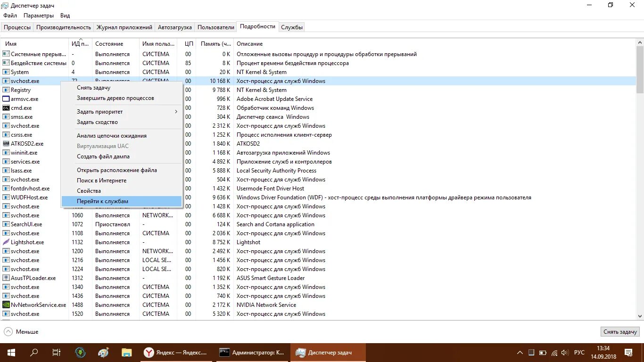Choose Задать сходство in context menu
Screen dimensions: 644x362
122,122
